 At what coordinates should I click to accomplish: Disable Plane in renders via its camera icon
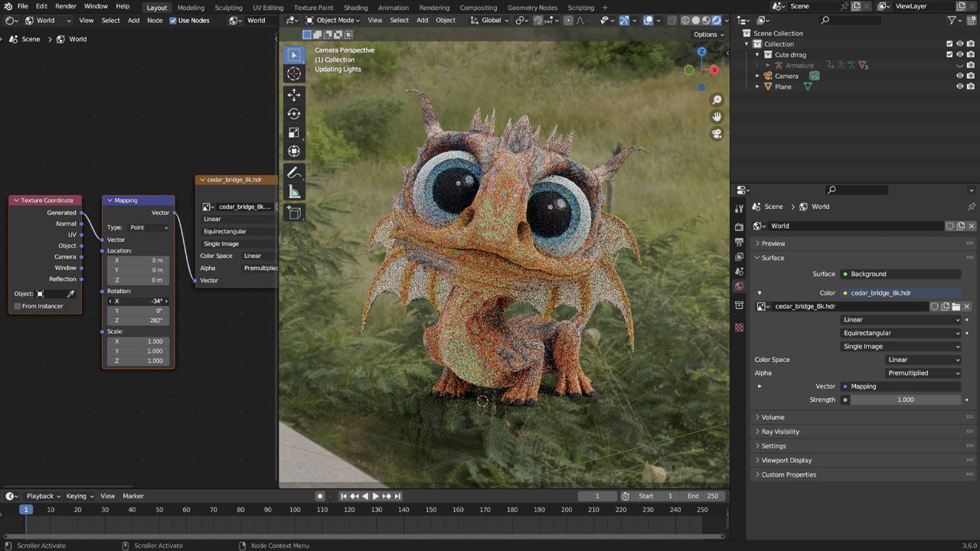970,87
